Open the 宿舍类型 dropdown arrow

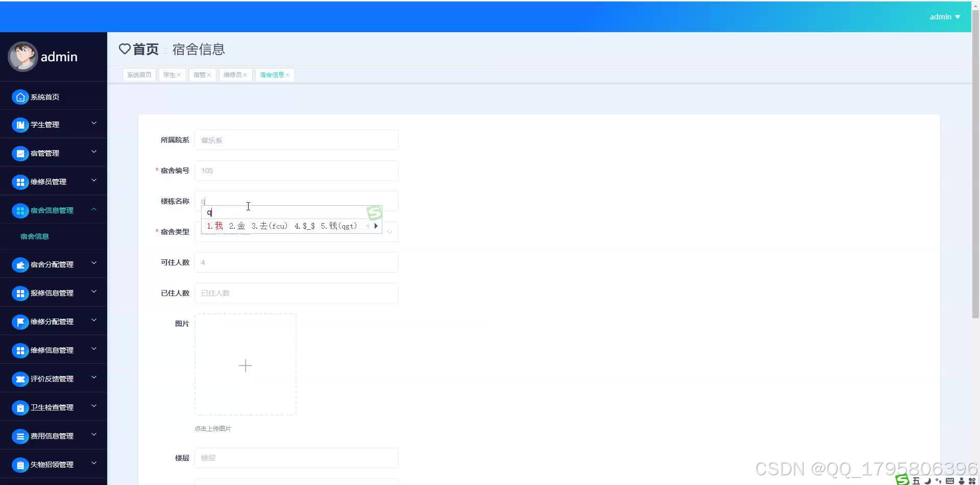tap(389, 232)
